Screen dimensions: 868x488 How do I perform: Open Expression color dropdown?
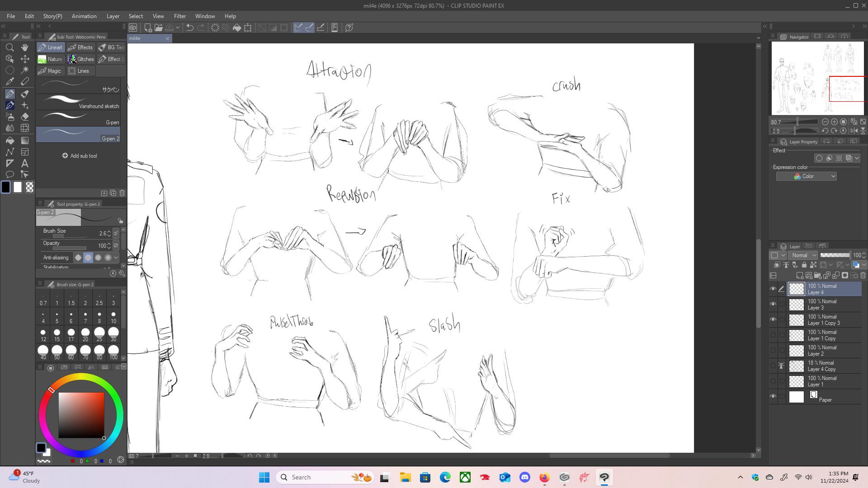click(x=806, y=176)
